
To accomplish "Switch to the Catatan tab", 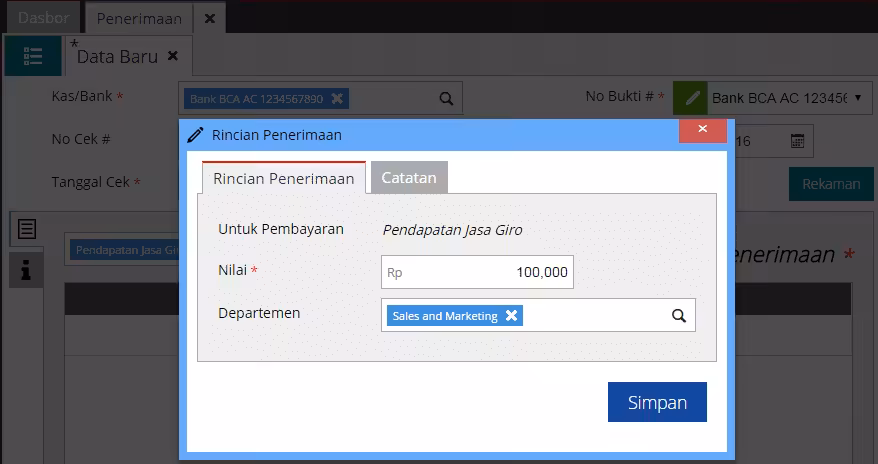I will pyautogui.click(x=409, y=177).
